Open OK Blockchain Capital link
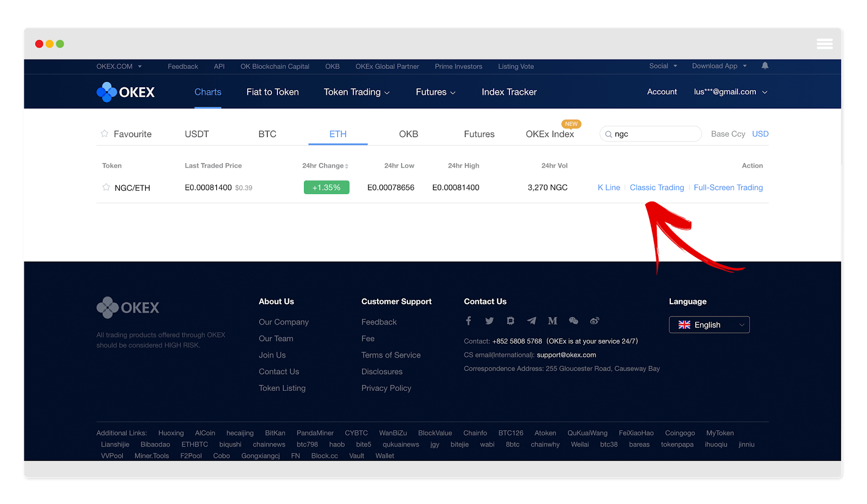 [x=275, y=67]
